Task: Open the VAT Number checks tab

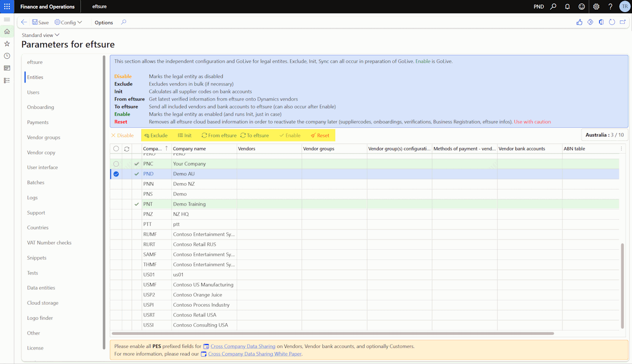Action: 49,243
